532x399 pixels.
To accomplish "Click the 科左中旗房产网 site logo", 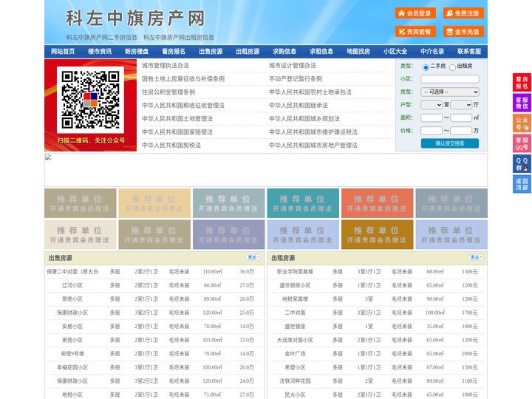I will pyautogui.click(x=135, y=18).
